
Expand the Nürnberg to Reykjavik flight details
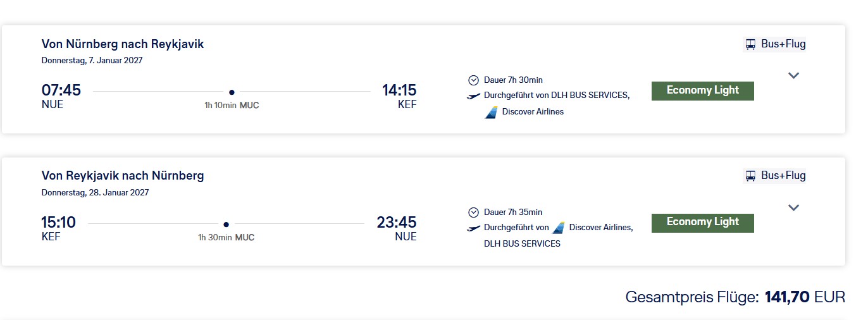[x=794, y=76]
